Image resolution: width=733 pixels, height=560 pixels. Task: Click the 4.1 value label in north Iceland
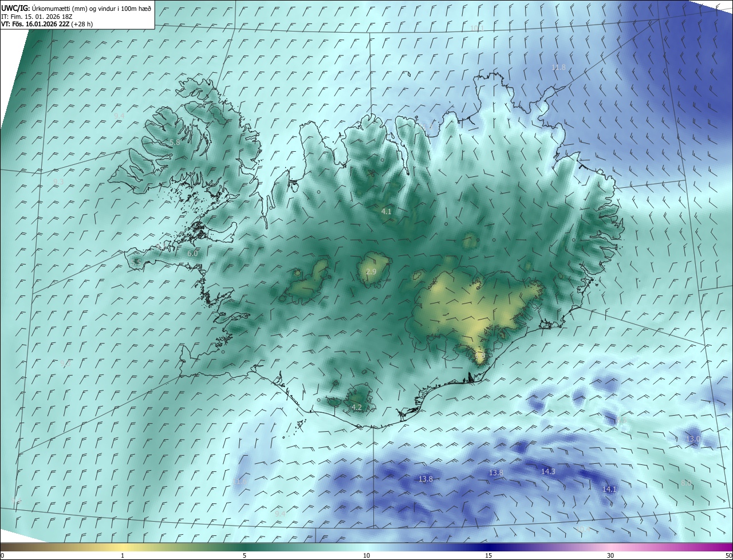[387, 212]
